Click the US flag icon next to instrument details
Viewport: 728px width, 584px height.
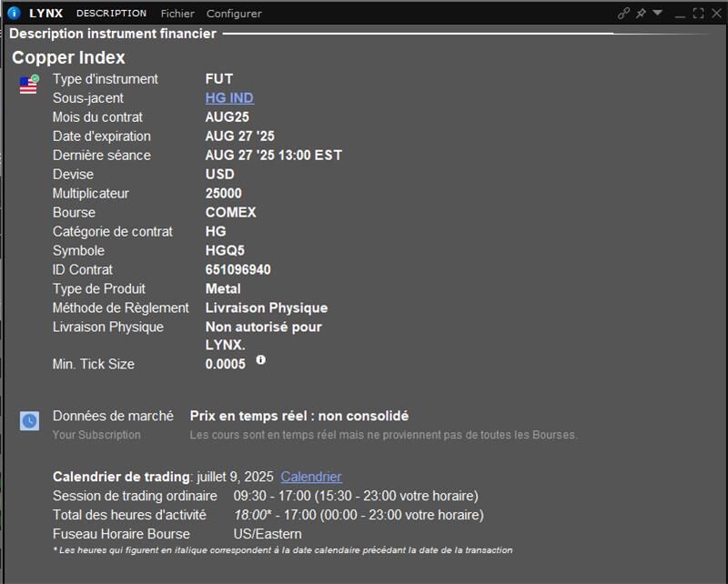point(27,86)
